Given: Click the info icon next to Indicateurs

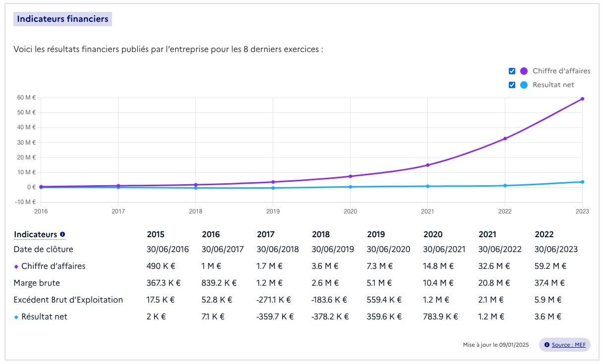Looking at the screenshot, I should point(62,235).
